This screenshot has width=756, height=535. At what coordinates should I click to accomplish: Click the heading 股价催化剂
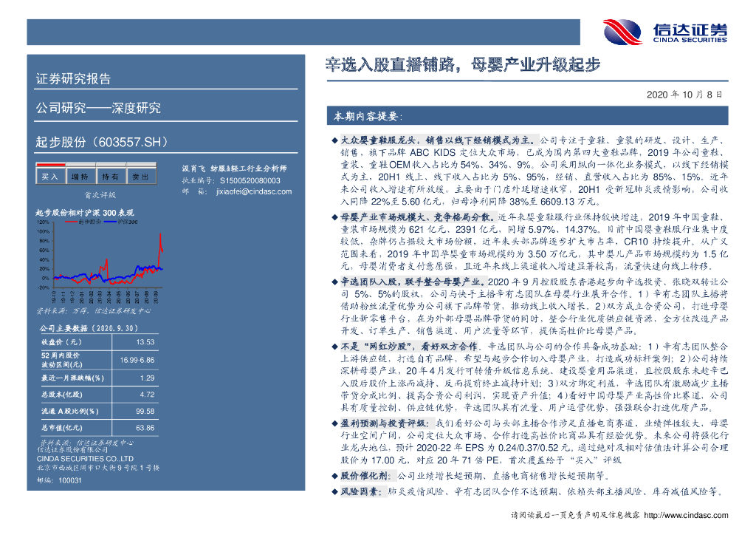click(367, 476)
